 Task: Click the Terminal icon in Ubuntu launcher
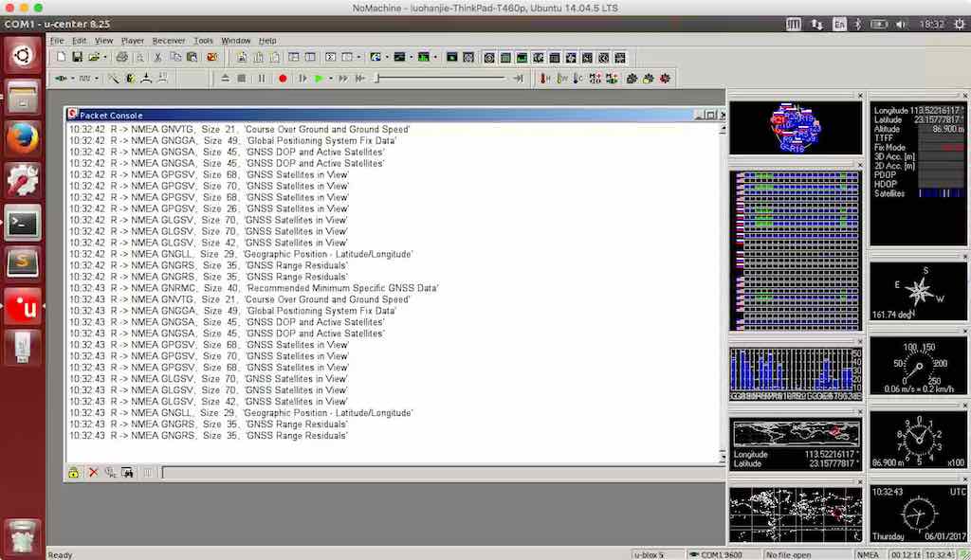(x=23, y=223)
